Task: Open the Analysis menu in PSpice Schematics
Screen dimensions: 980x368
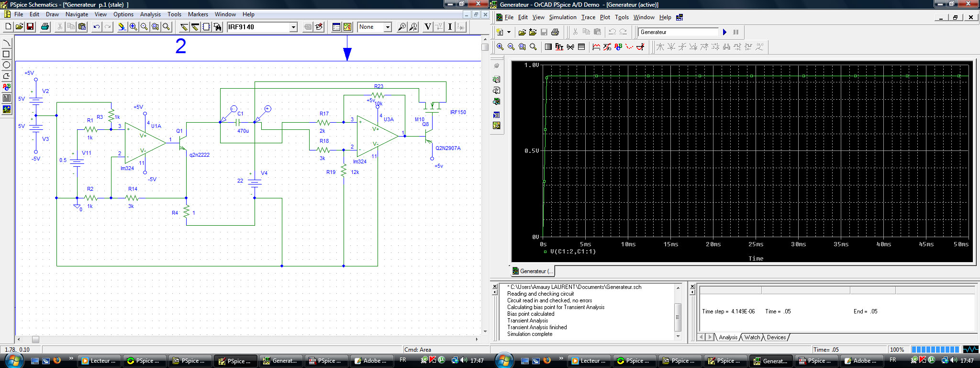Action: coord(150,14)
